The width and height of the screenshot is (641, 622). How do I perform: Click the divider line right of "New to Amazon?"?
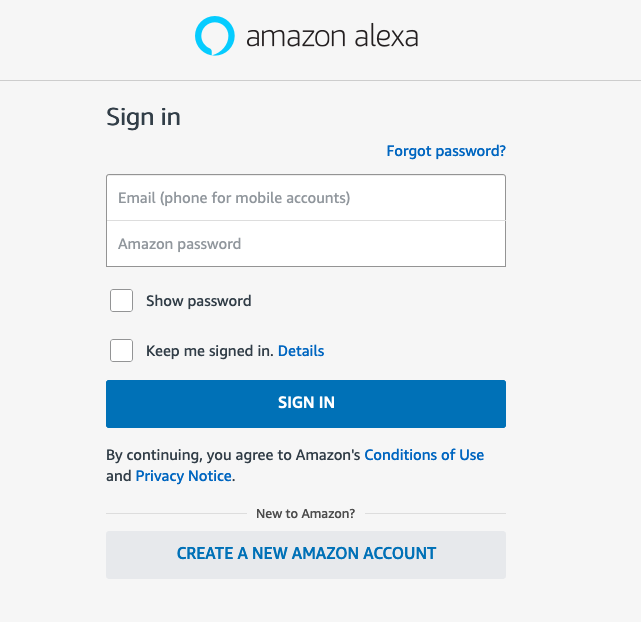click(x=435, y=514)
